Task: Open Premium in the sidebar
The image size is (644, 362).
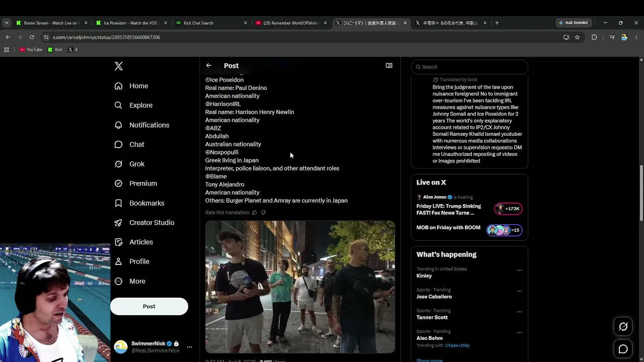Action: click(x=136, y=184)
